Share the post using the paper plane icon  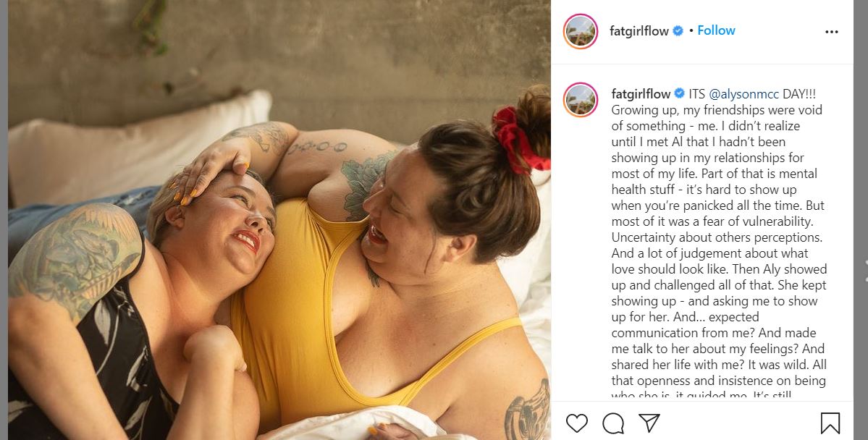[x=649, y=423]
